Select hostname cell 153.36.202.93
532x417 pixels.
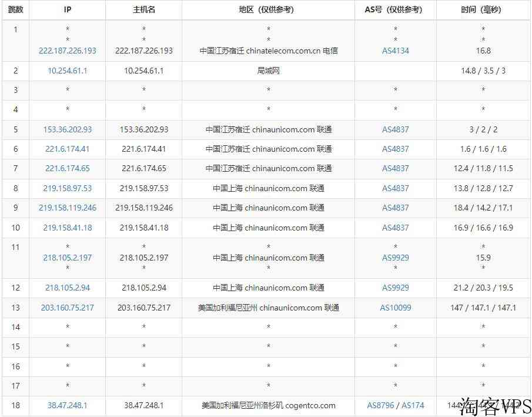(144, 130)
